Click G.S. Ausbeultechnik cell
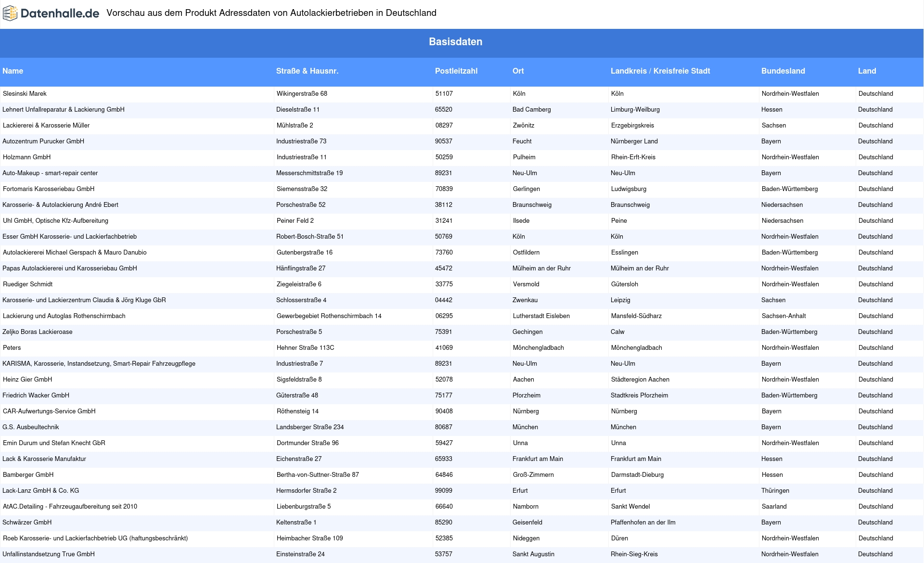 31,427
